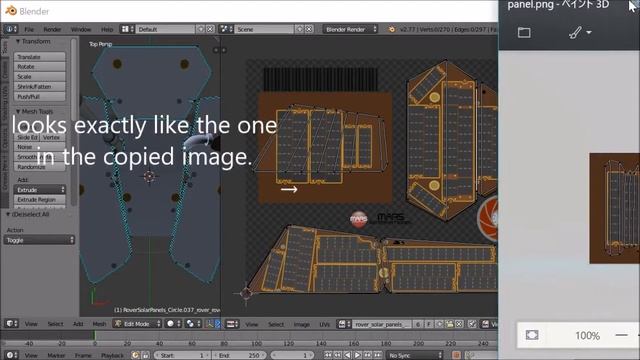Click the Extrude Region button
The width and height of the screenshot is (640, 360).
coord(40,200)
